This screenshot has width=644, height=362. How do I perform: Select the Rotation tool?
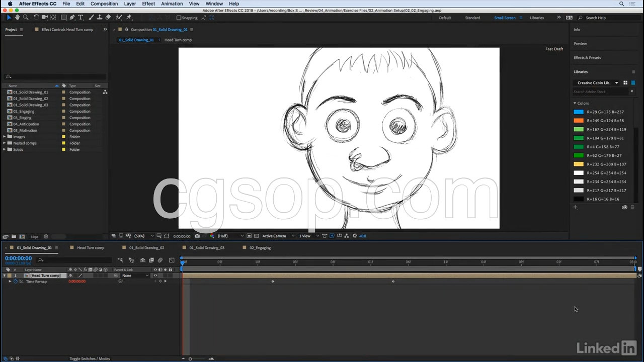click(36, 17)
